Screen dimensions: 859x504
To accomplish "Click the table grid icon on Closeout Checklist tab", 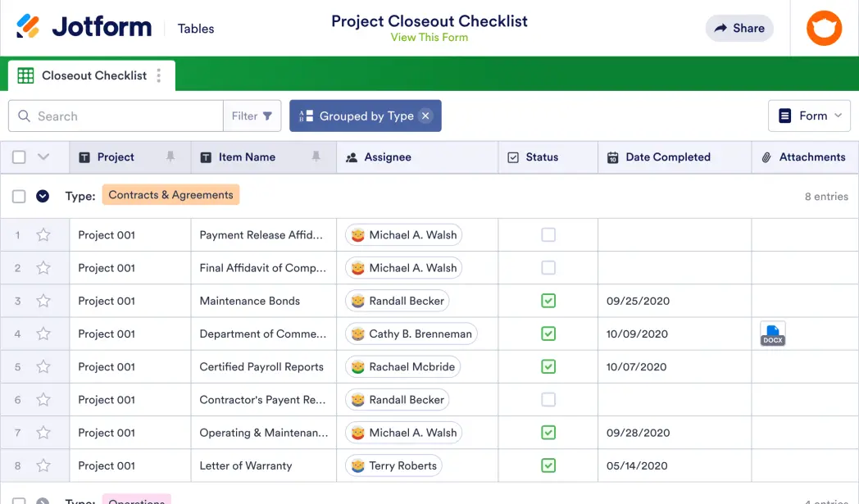I will tap(25, 75).
